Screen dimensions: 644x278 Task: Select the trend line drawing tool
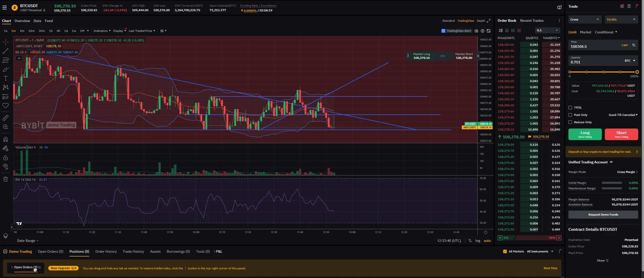click(5, 51)
